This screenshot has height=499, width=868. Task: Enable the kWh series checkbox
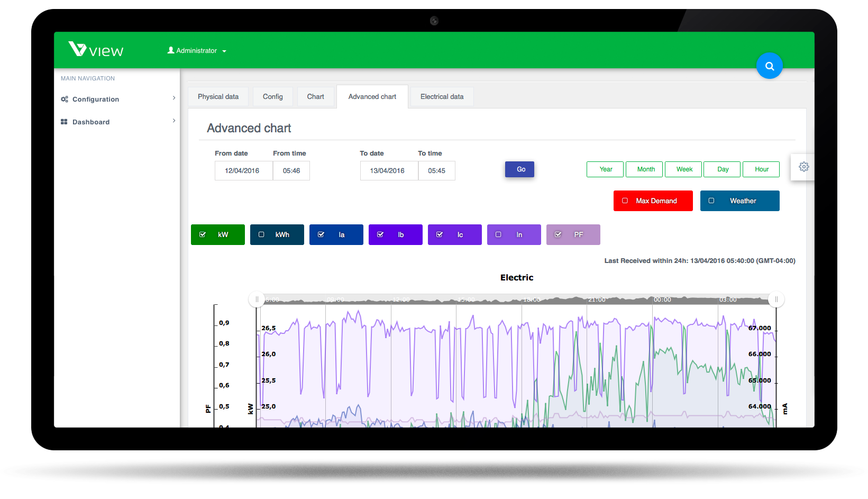tap(261, 235)
